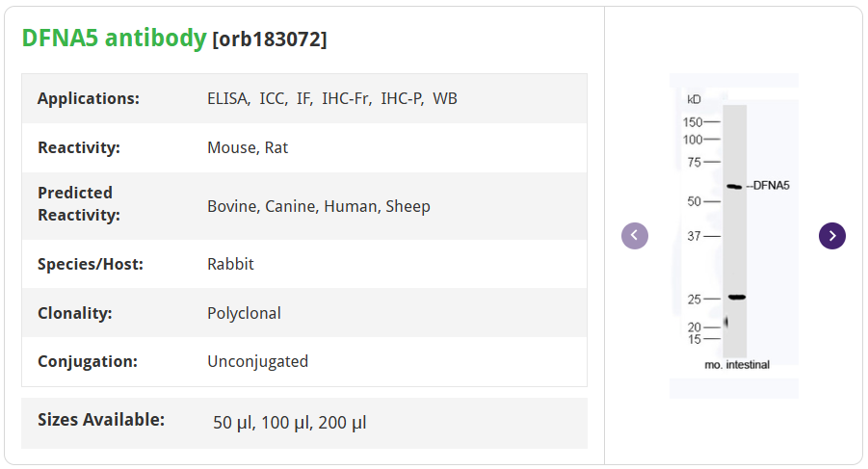
Task: Click the Applications row label
Action: click(x=89, y=98)
